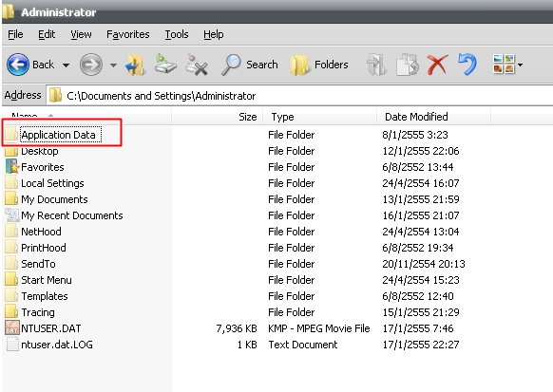Open the Forward history dropdown arrow
The width and height of the screenshot is (553, 392).
coord(113,65)
